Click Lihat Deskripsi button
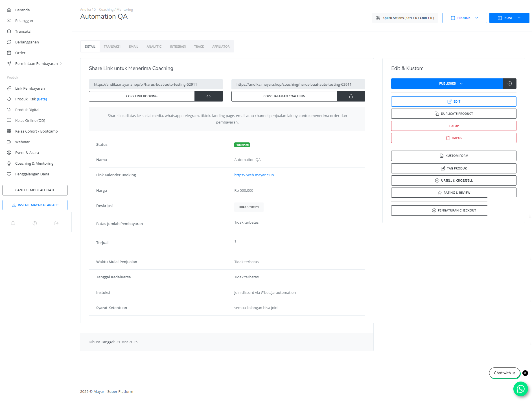532x401 pixels. 249,207
